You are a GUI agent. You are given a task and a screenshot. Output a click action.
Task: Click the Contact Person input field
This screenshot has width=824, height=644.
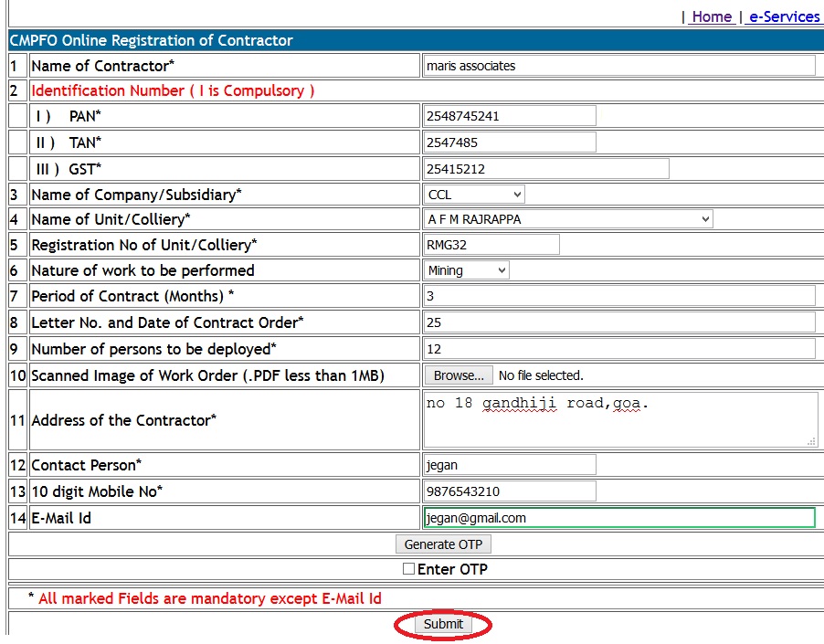509,465
